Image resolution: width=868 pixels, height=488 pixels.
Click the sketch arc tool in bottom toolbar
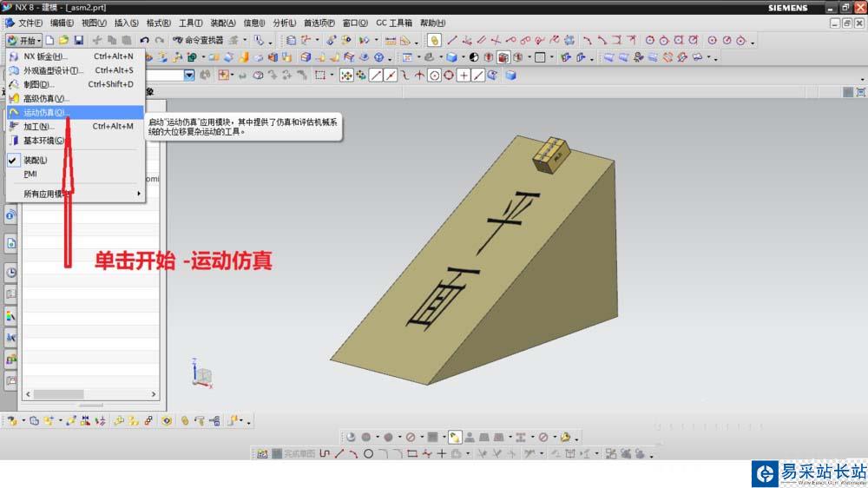tap(354, 453)
